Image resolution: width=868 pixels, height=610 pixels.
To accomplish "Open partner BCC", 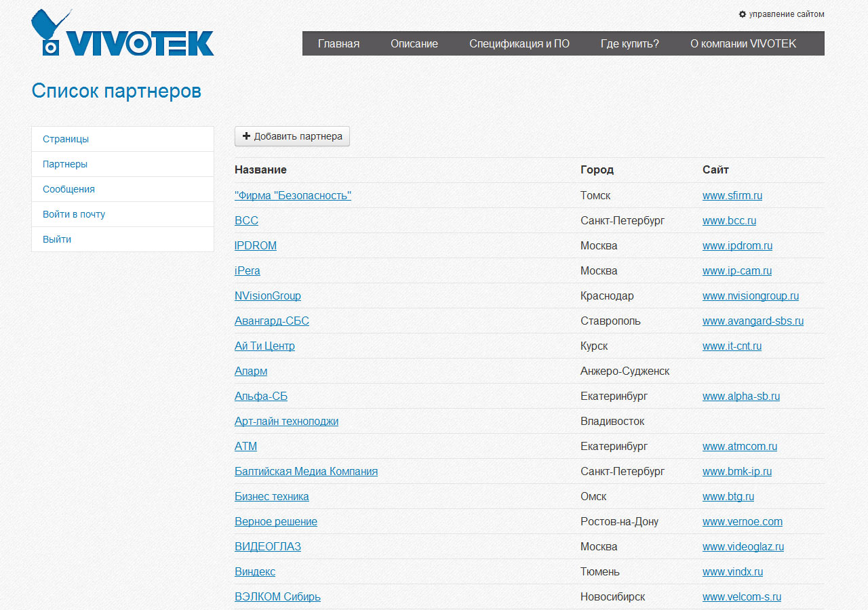I will [246, 220].
